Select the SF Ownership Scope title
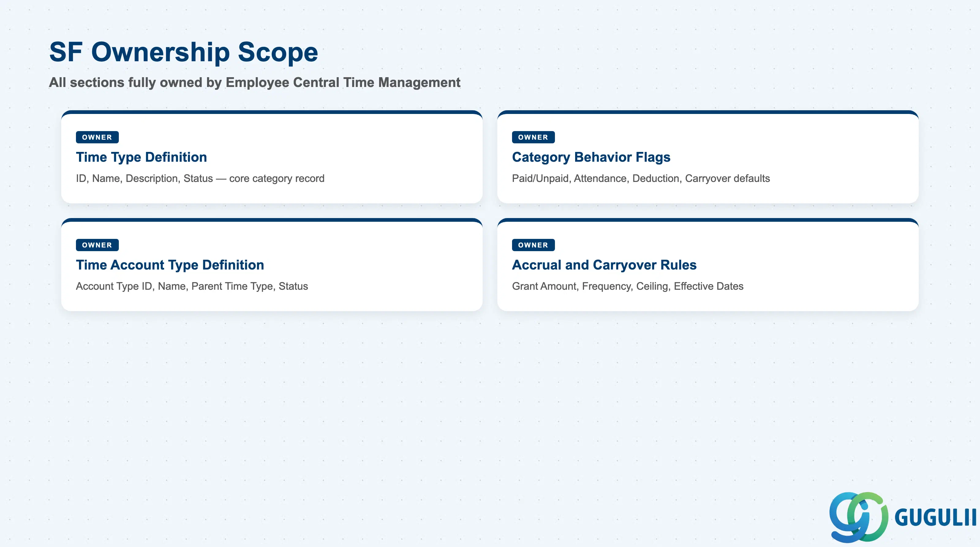Image resolution: width=980 pixels, height=547 pixels. [184, 52]
